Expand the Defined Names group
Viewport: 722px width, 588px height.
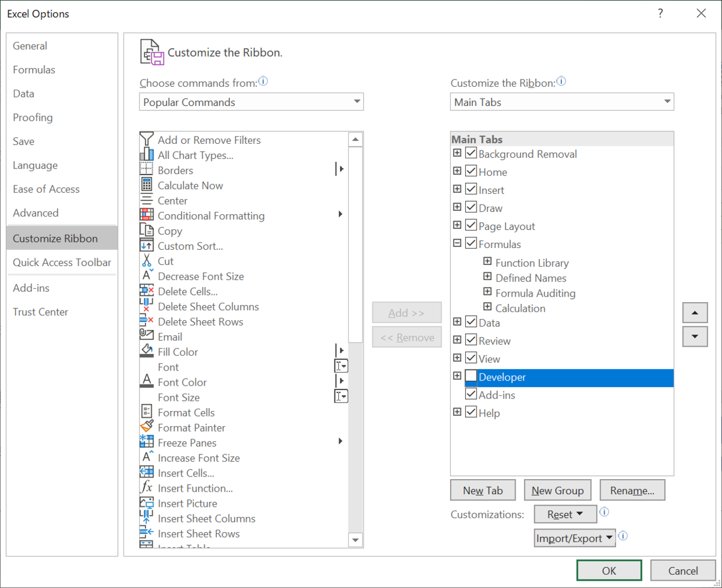pyautogui.click(x=487, y=277)
